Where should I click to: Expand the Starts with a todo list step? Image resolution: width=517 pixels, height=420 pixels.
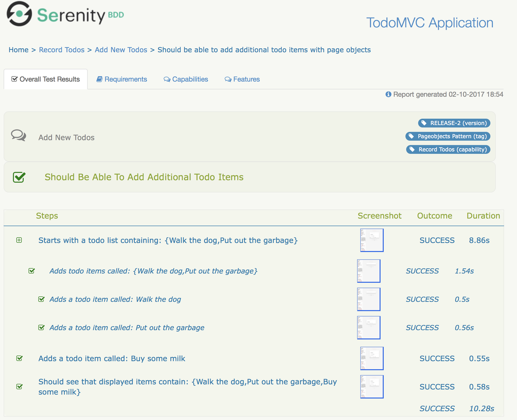(x=19, y=240)
